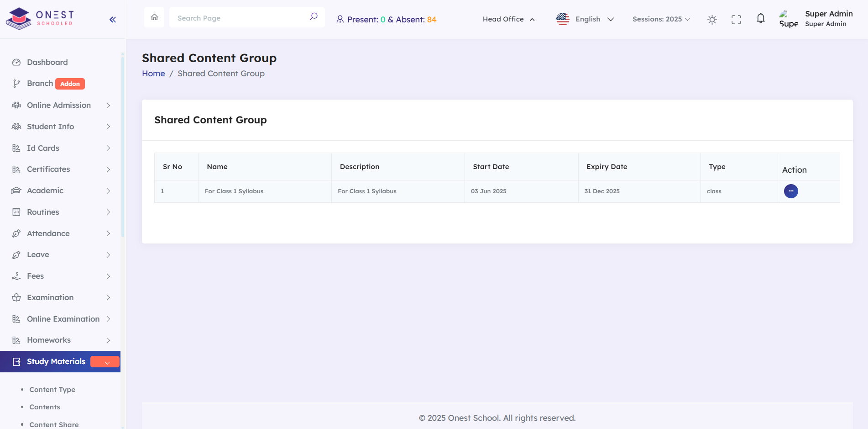The width and height of the screenshot is (868, 429).
Task: Click the home icon beside the search bar
Action: click(154, 17)
